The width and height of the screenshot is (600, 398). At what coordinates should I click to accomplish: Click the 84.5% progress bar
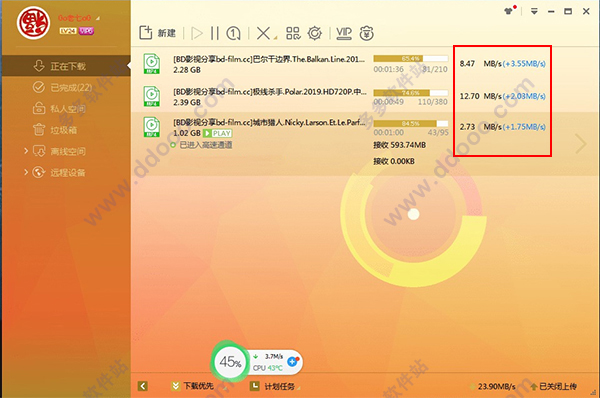tap(411, 124)
